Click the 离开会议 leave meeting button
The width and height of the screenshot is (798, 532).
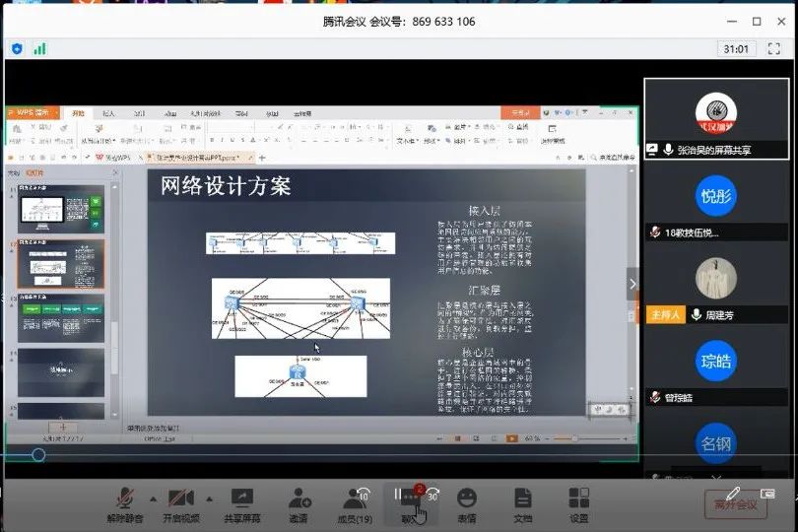735,505
